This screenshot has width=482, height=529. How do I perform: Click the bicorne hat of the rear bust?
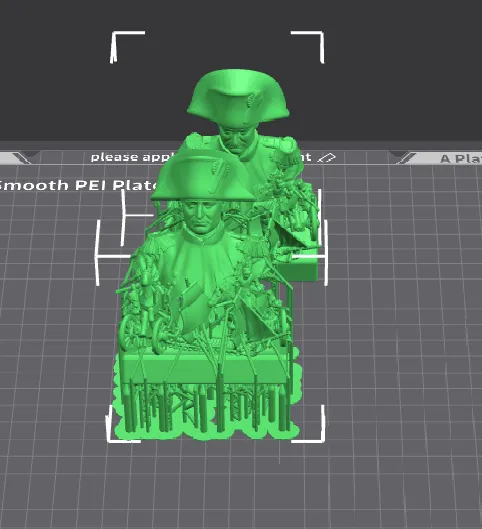238,96
